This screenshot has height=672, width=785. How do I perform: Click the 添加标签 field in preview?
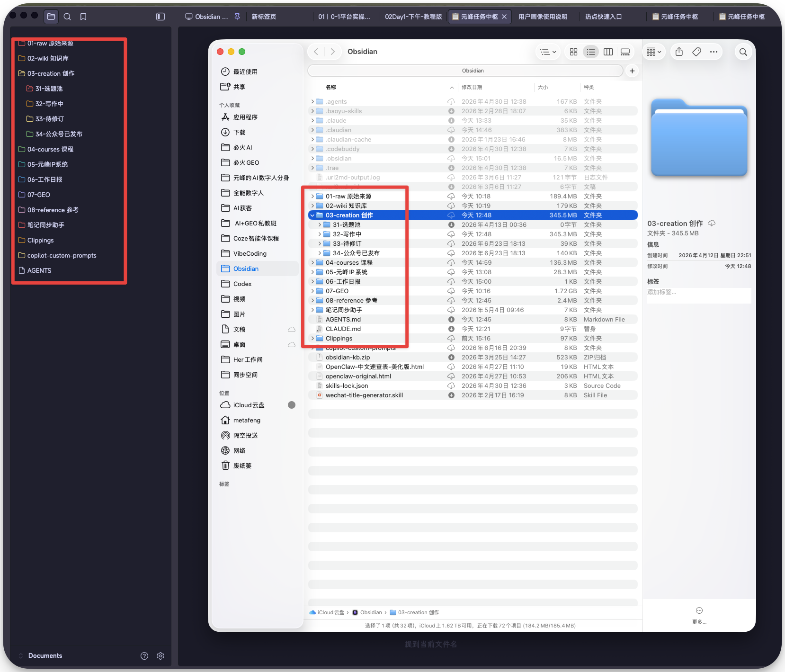pyautogui.click(x=699, y=296)
